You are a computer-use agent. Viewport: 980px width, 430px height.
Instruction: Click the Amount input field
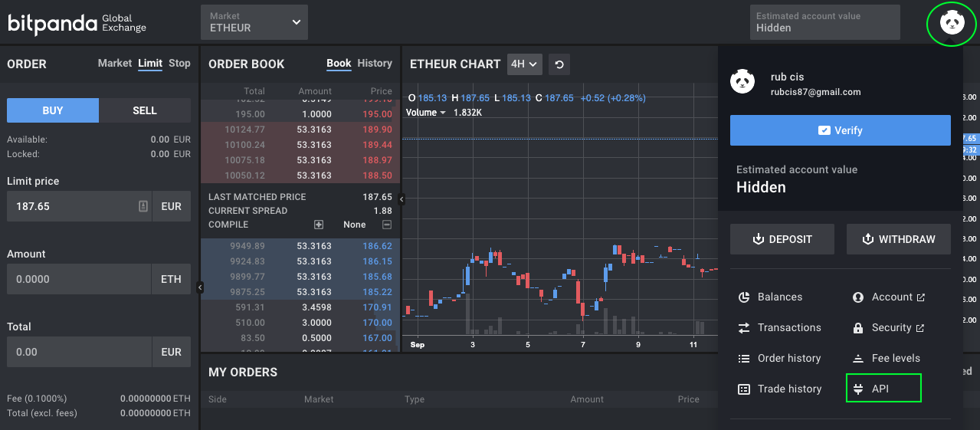(79, 279)
